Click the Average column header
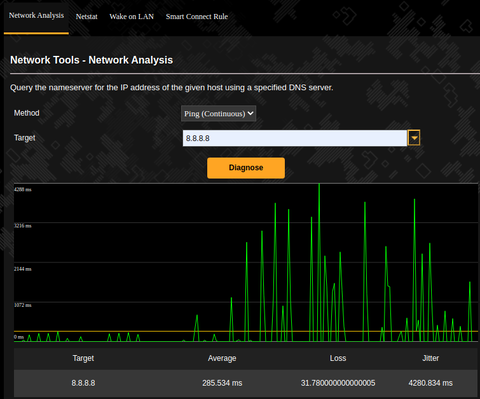Screen dimensions: 480x399 tap(222, 358)
